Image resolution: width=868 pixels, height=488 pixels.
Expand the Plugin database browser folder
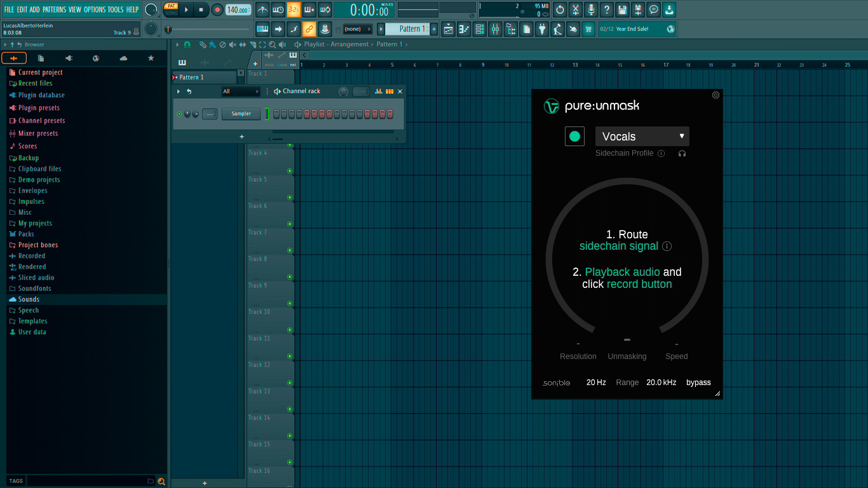pos(41,95)
